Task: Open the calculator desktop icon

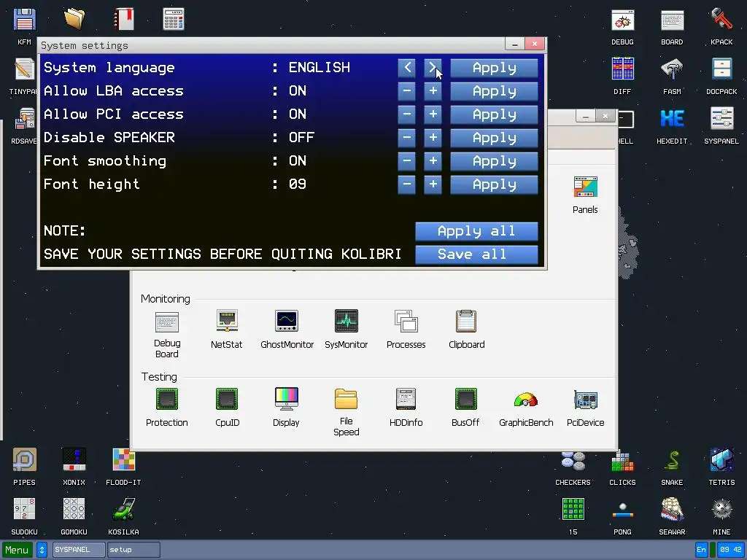Action: pyautogui.click(x=174, y=19)
